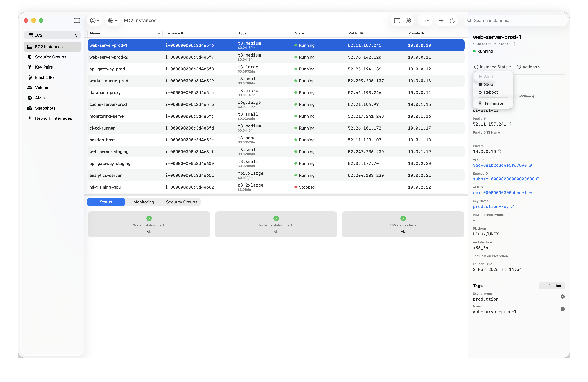Sort by the State column header
The width and height of the screenshot is (588, 382).
(x=318, y=33)
